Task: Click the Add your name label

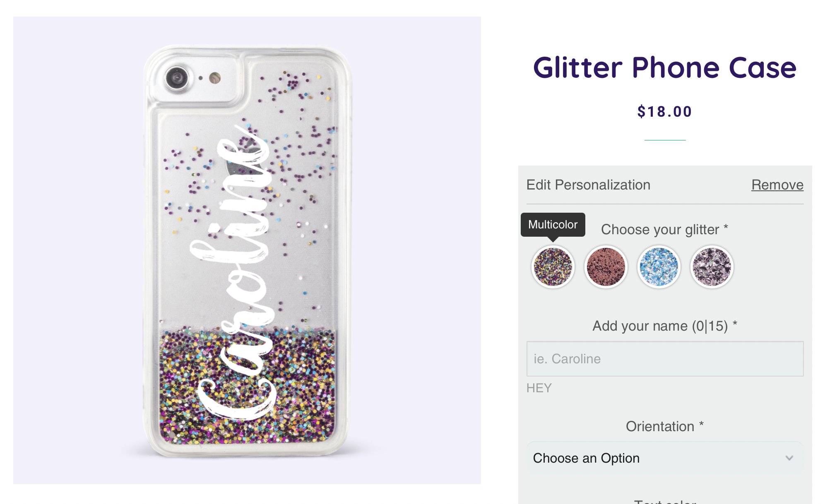Action: coord(665,326)
